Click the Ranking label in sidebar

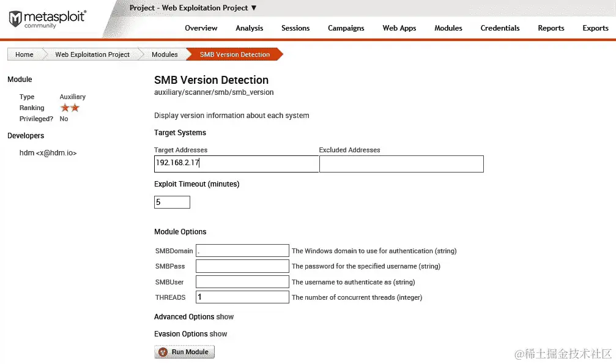pos(32,108)
